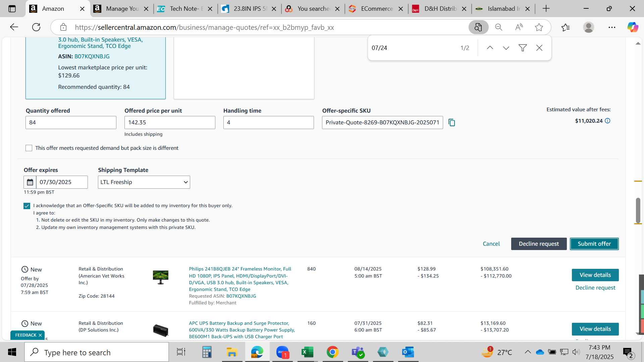Screen dimensions: 644x362
Task: Open Microsoft Teams from the taskbar
Action: (358, 352)
